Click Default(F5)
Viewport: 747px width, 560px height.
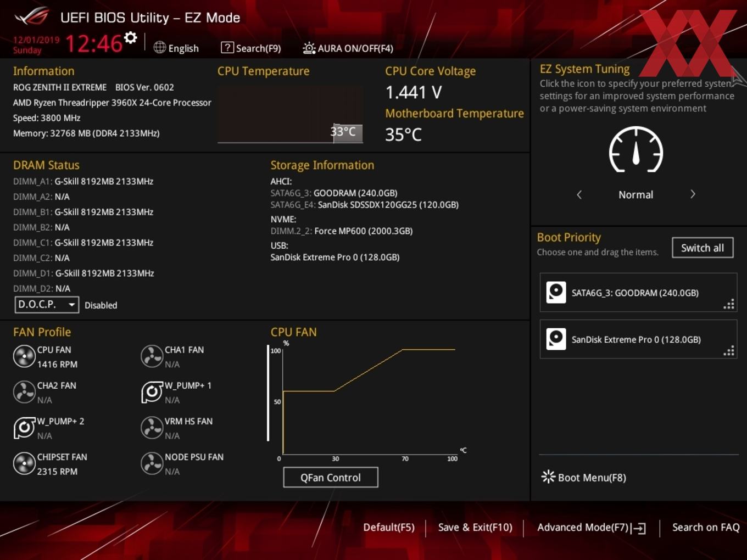[x=389, y=527]
